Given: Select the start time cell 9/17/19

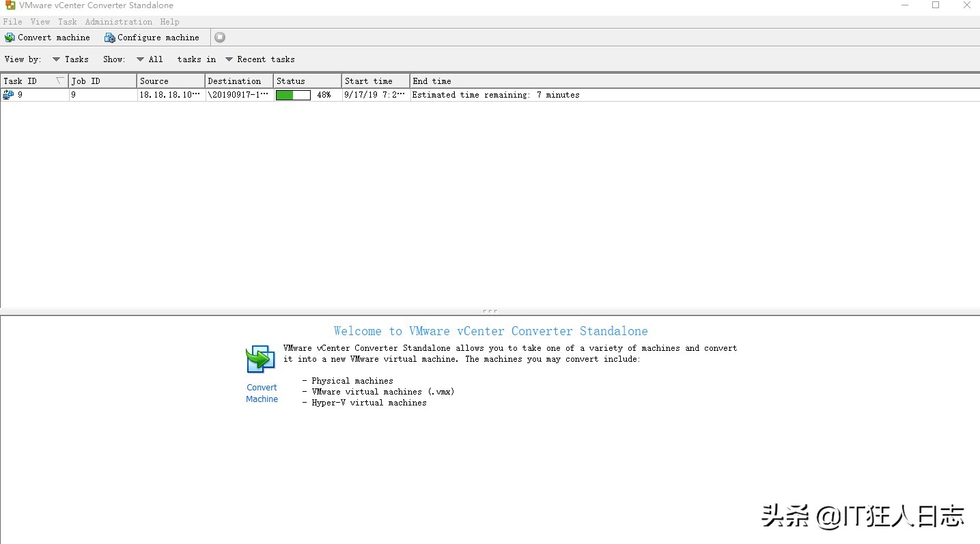Looking at the screenshot, I should (x=375, y=96).
